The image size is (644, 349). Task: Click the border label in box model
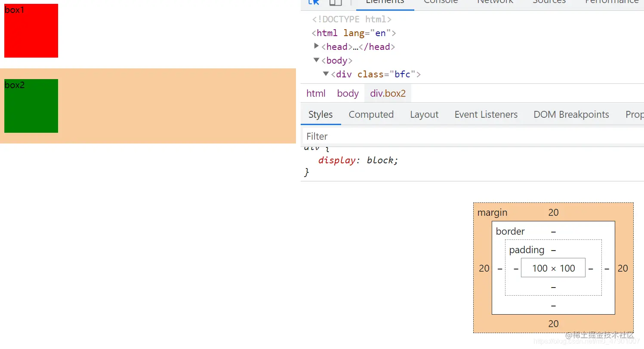(510, 231)
